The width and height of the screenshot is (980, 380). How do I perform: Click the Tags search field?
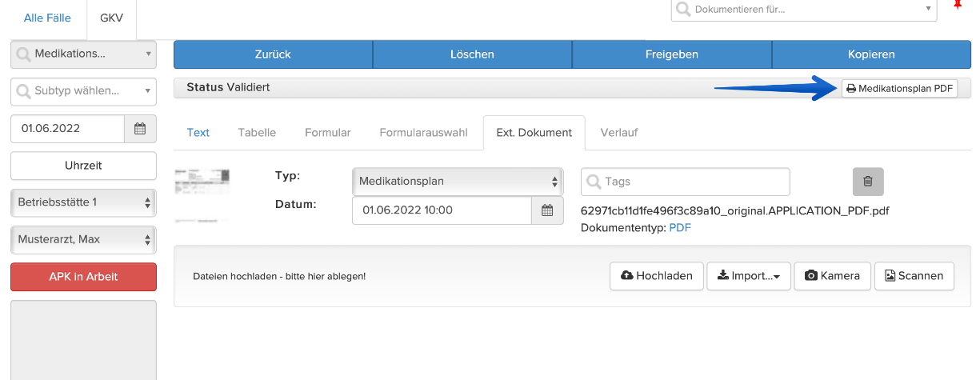[x=686, y=182]
